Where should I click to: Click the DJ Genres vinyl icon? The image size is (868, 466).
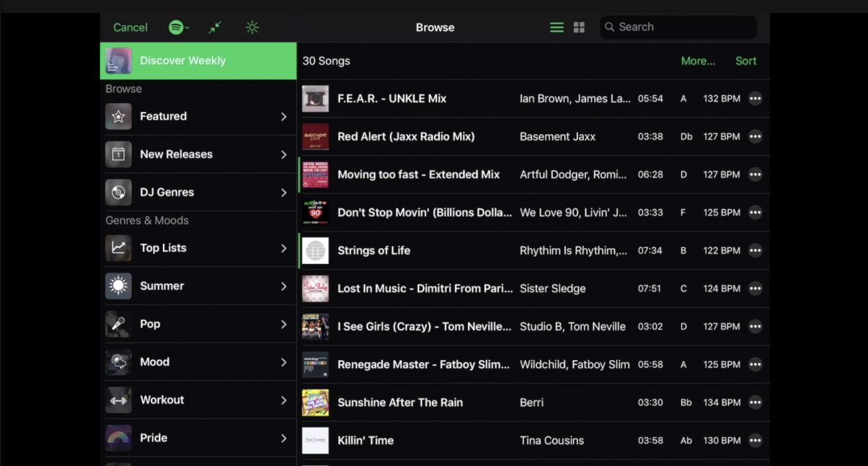119,193
